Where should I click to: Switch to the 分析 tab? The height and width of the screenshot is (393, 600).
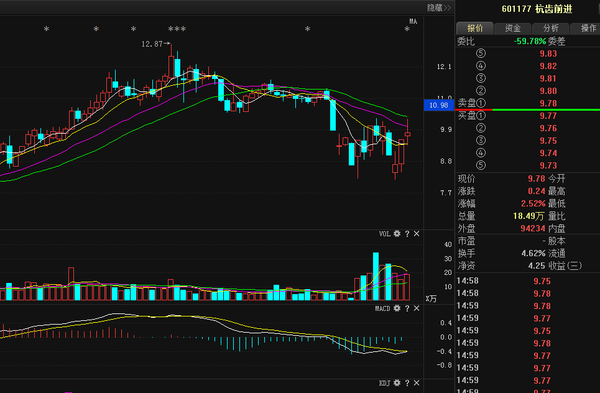(551, 28)
